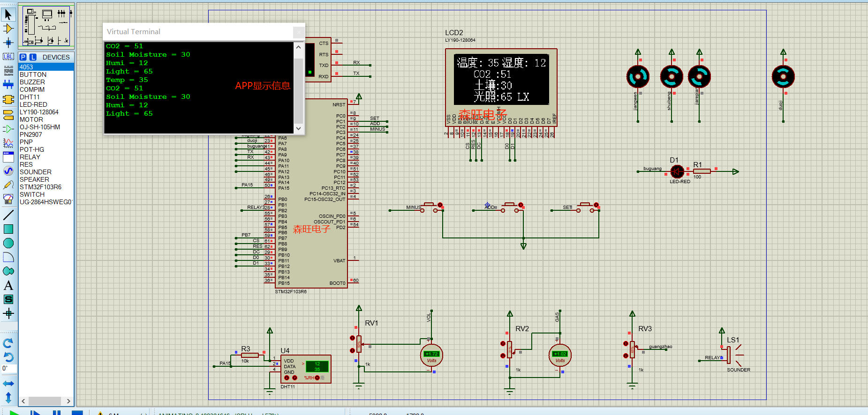
Task: Click the 'P' pick devices button
Action: [23, 57]
